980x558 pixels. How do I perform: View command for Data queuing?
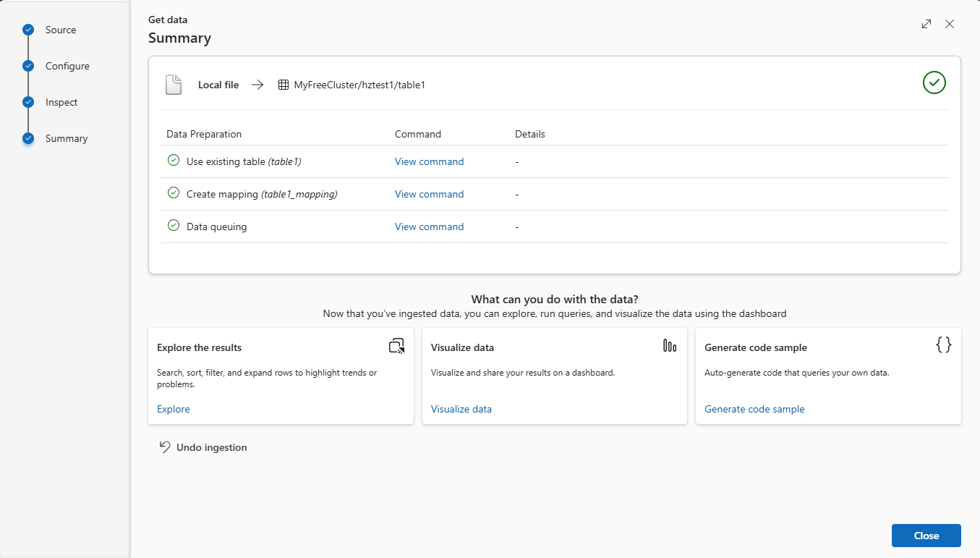[429, 227]
